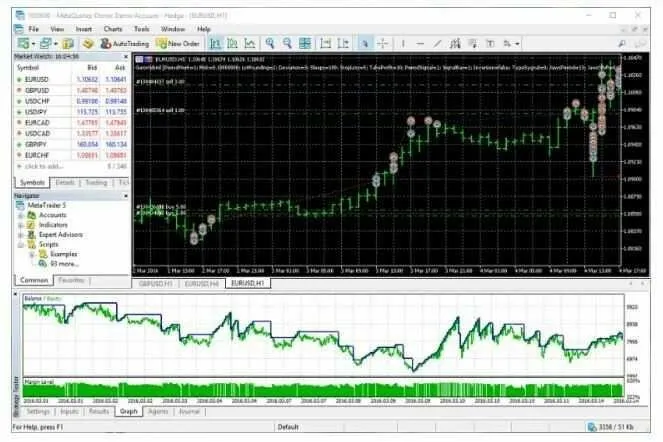
Task: Select GBPJPY row in Market Watch
Action: (x=71, y=144)
